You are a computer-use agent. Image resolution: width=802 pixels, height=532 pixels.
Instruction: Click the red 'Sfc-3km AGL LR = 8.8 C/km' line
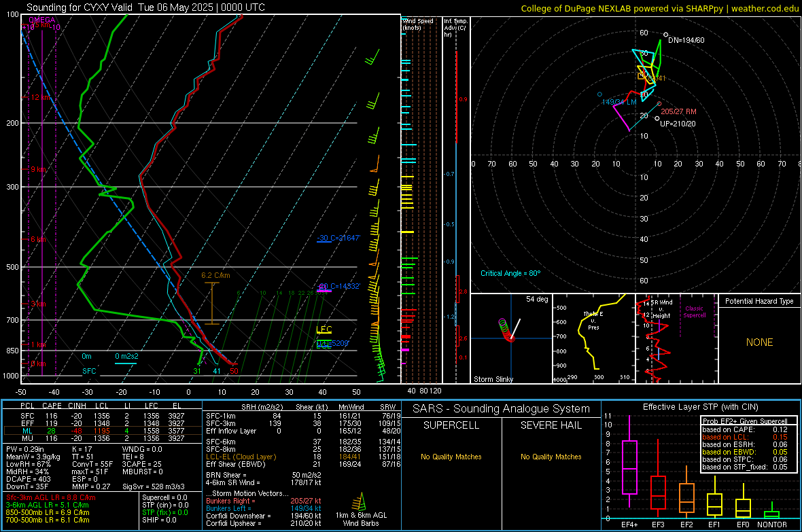coord(51,497)
